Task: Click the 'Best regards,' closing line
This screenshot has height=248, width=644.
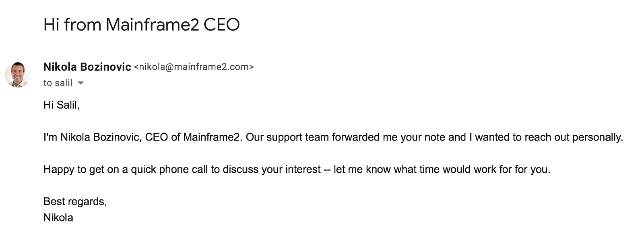Action: pos(75,201)
